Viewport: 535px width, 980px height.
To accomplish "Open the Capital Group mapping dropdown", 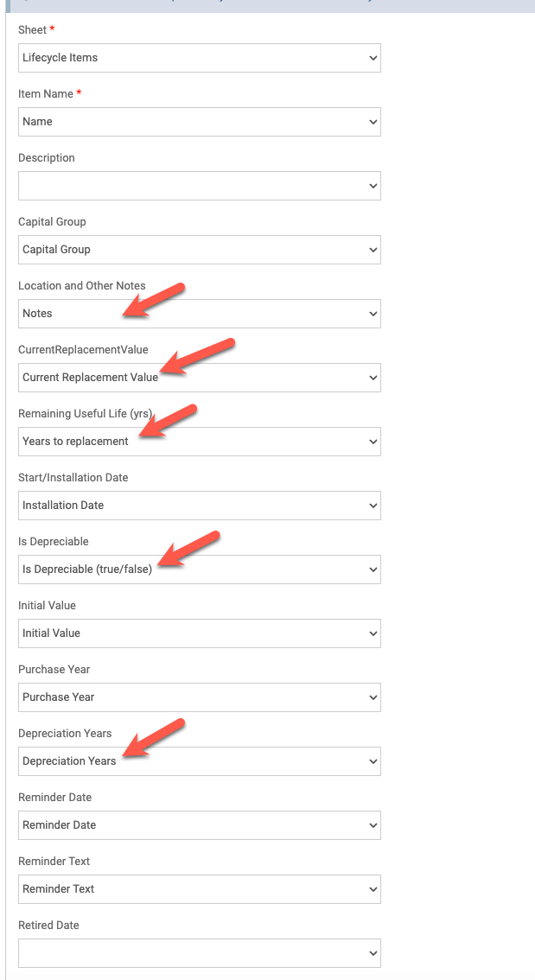I will [199, 250].
